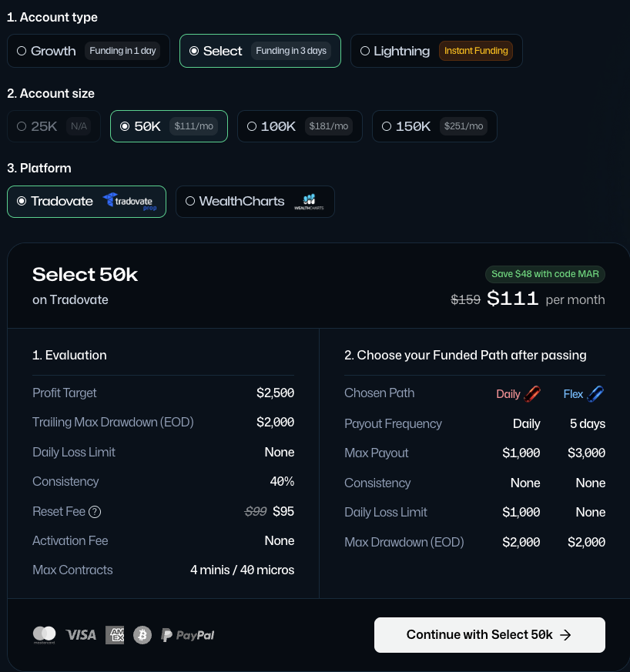Choose the 100K account size
The width and height of the screenshot is (630, 672).
click(300, 126)
